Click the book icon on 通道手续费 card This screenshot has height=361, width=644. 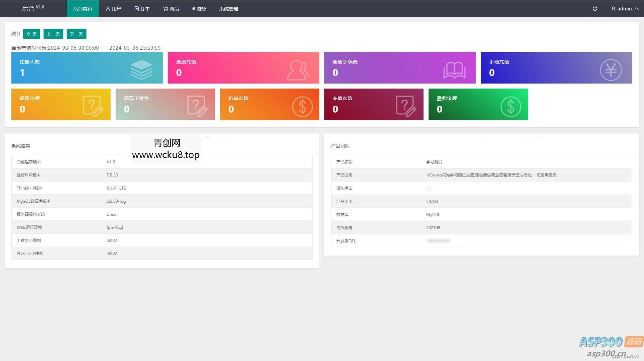(454, 70)
